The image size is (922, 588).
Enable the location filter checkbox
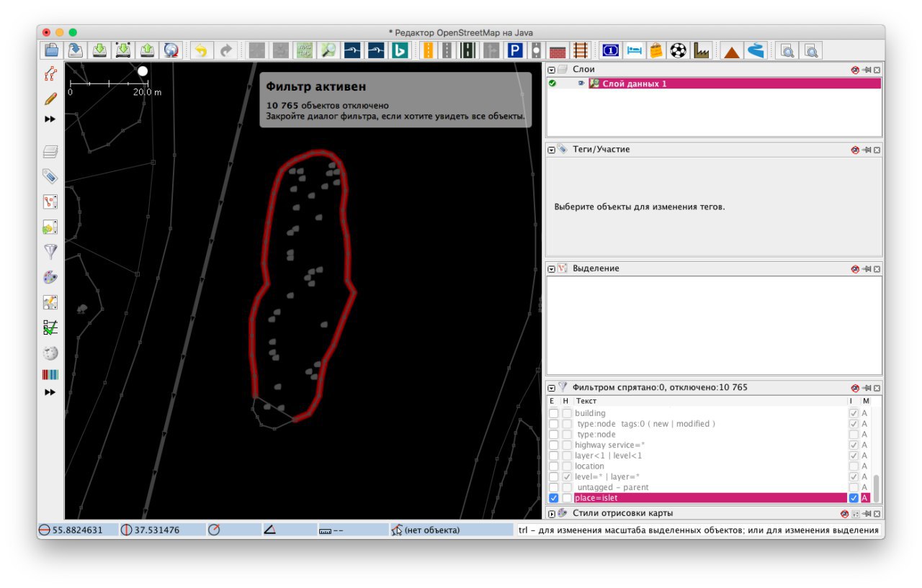coord(553,466)
